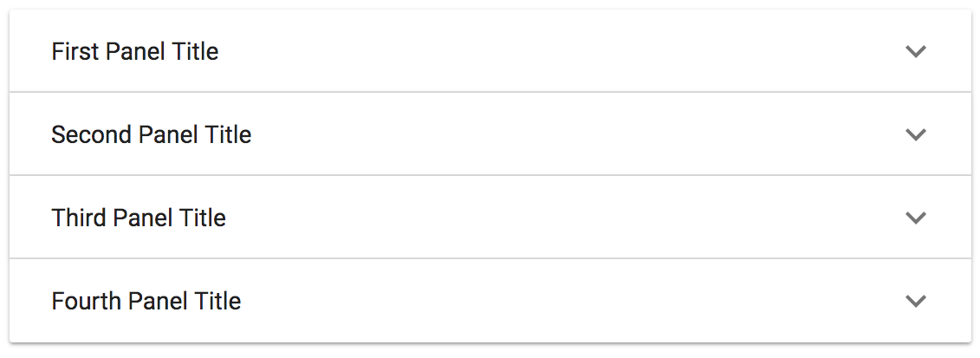Click the down arrow beside Second Panel Title
Image resolution: width=980 pixels, height=358 pixels.
pyautogui.click(x=916, y=135)
